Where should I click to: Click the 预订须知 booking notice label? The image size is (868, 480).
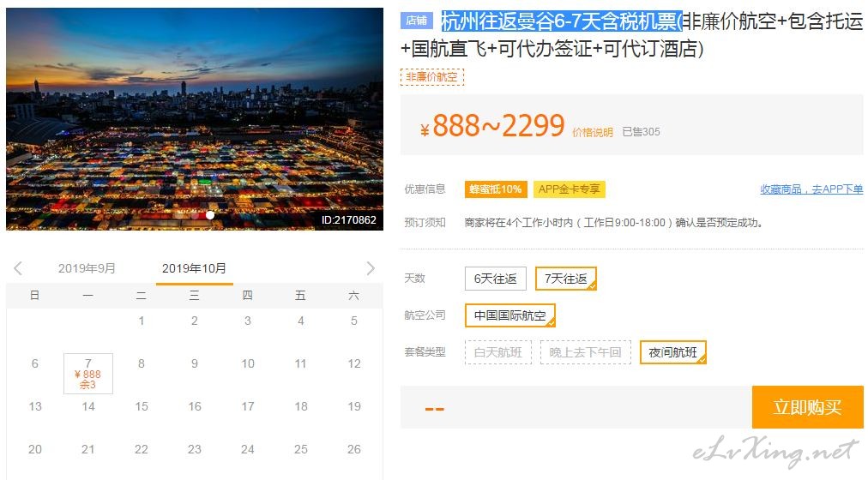click(x=425, y=222)
